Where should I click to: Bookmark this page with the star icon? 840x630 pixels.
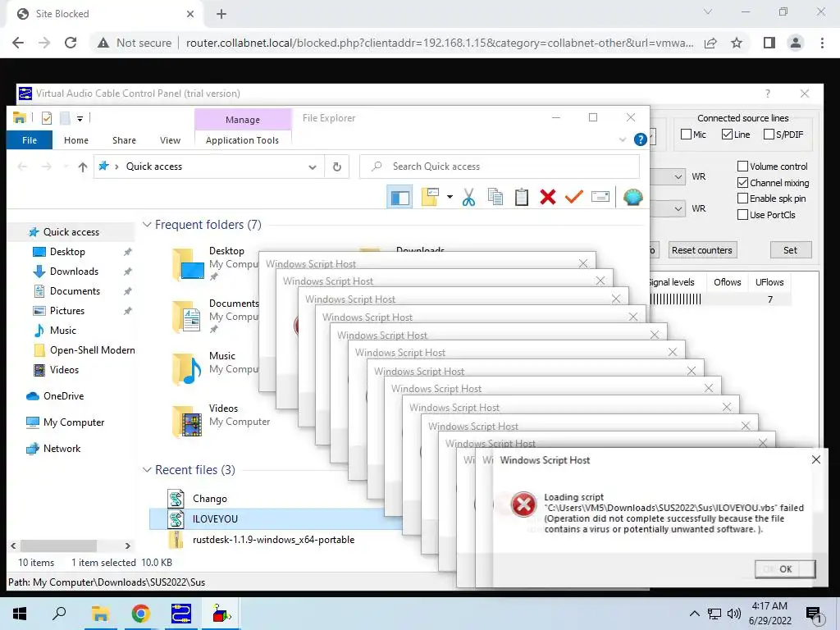click(x=737, y=43)
